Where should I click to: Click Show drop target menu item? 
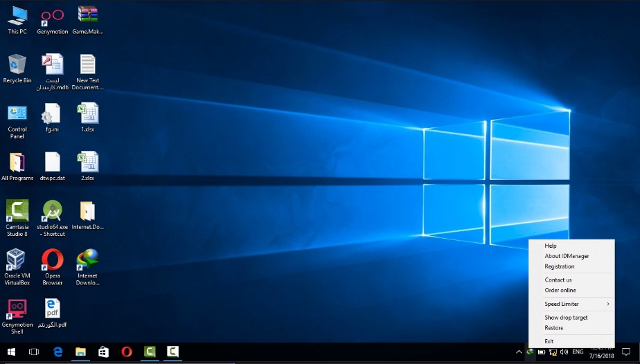[566, 318]
